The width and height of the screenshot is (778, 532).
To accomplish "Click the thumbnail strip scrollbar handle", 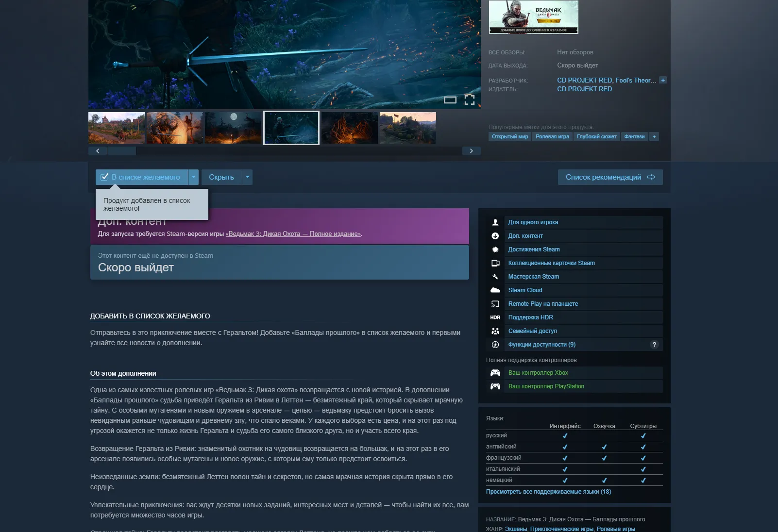I will click(122, 151).
